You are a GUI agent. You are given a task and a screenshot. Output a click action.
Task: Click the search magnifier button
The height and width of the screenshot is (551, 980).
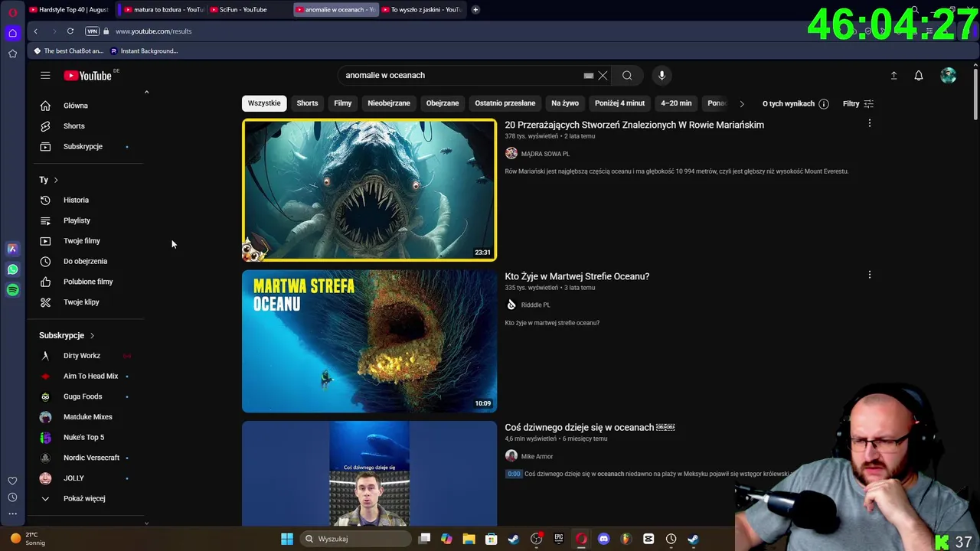pos(627,75)
